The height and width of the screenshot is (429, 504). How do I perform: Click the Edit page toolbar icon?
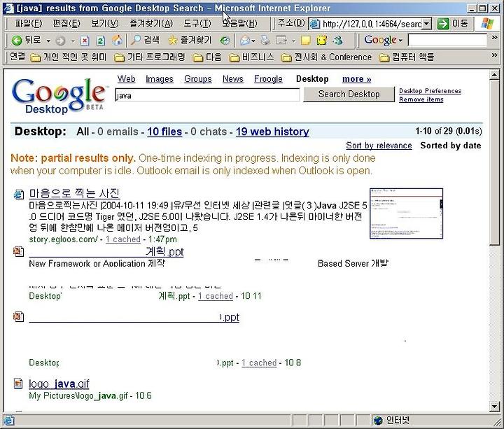[281, 41]
